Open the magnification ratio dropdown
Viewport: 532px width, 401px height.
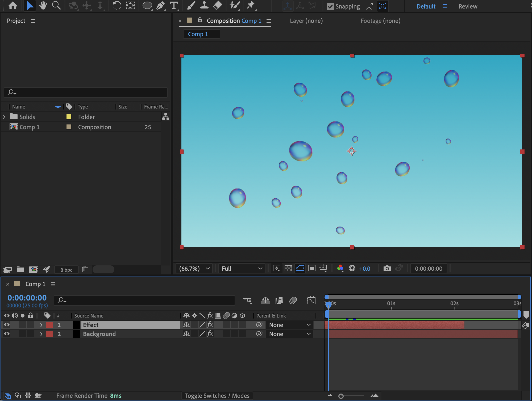coord(194,269)
